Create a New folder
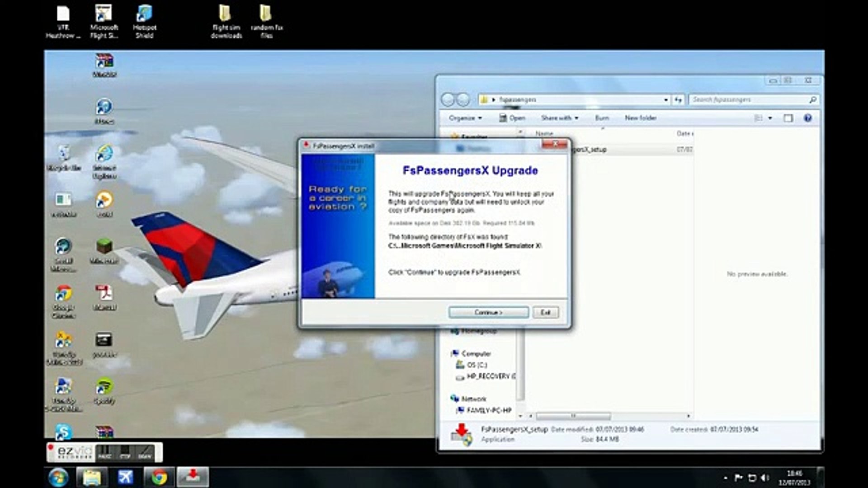This screenshot has width=868, height=488. coord(641,118)
